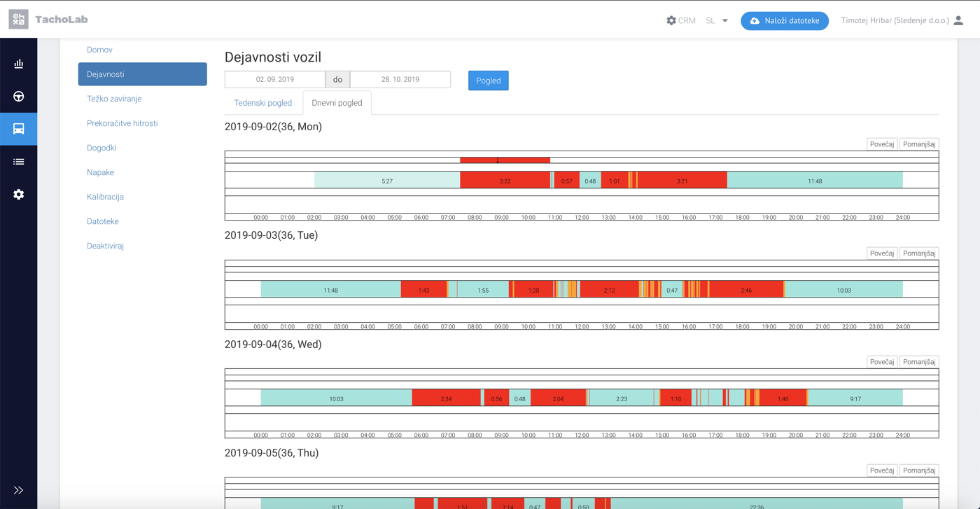This screenshot has width=980, height=509.
Task: Open the Težko zaviranje menu link
Action: [x=114, y=99]
